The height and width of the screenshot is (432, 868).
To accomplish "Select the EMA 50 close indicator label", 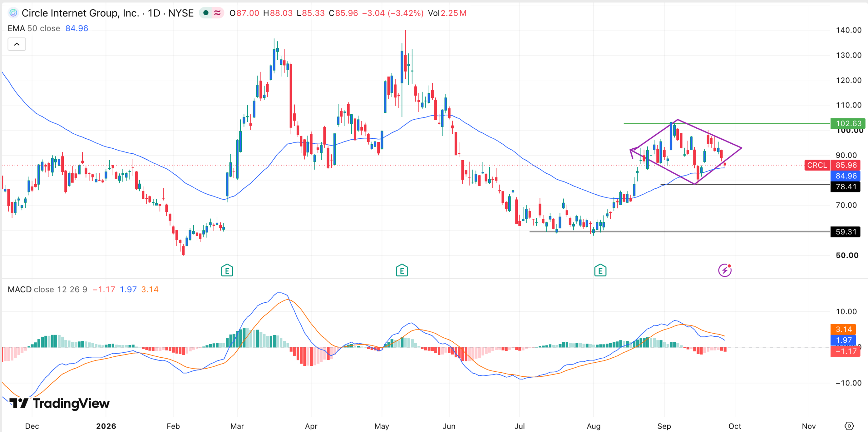I will pyautogui.click(x=34, y=28).
